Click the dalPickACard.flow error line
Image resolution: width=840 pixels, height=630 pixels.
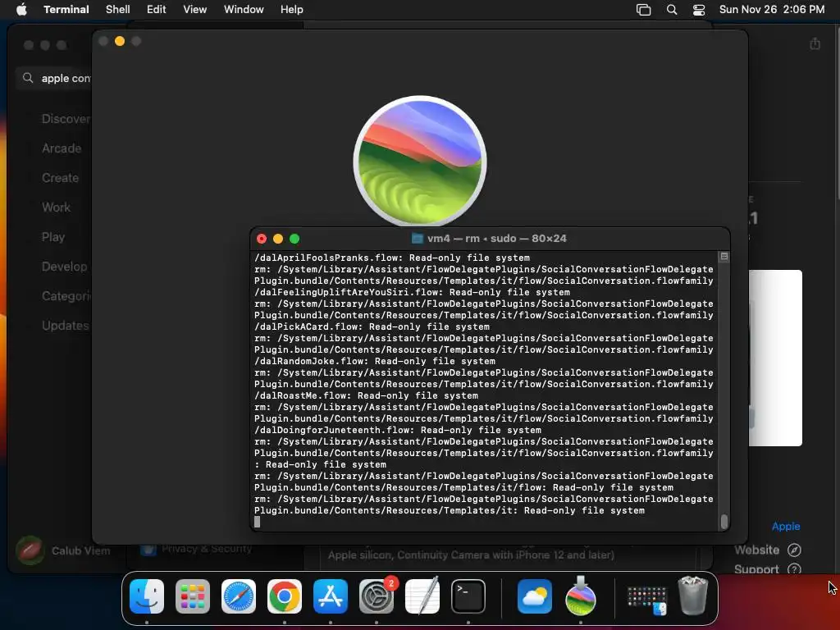coord(372,326)
